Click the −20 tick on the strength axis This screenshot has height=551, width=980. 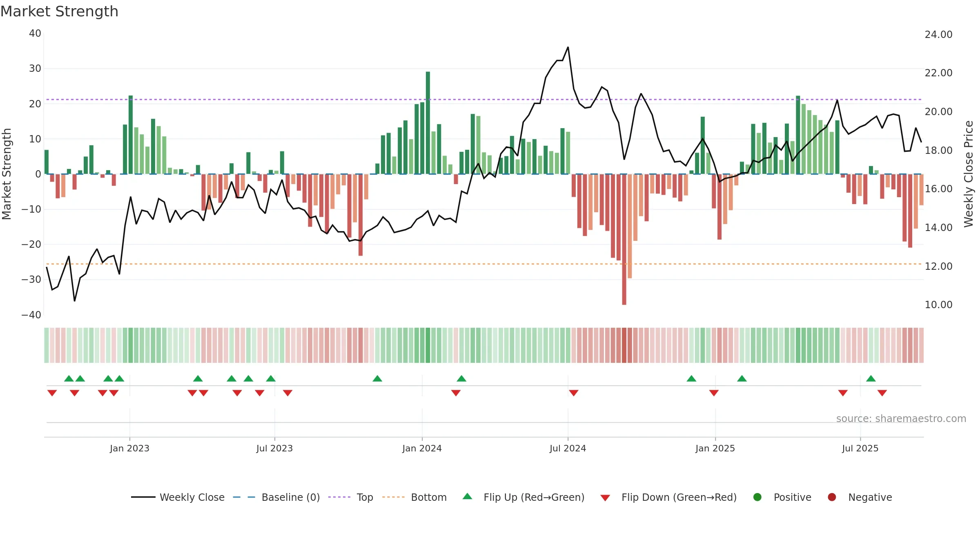click(31, 244)
